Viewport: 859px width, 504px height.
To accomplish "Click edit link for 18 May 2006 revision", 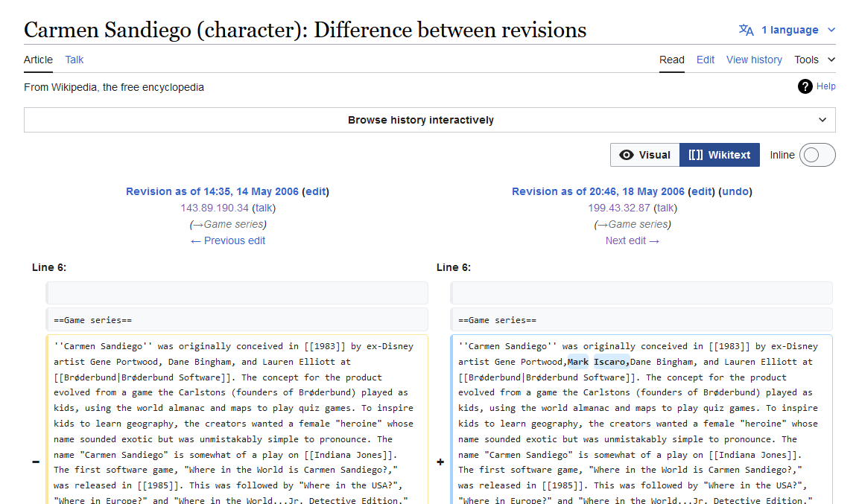I will coord(701,191).
